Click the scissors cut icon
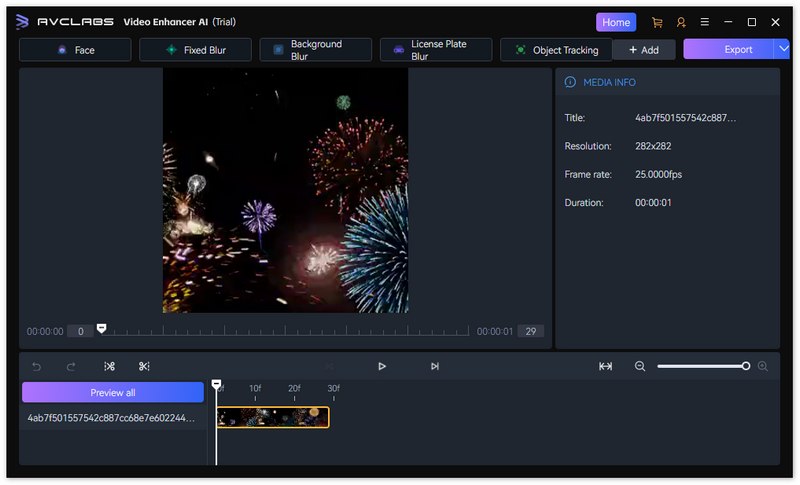The image size is (800, 485). 144,367
